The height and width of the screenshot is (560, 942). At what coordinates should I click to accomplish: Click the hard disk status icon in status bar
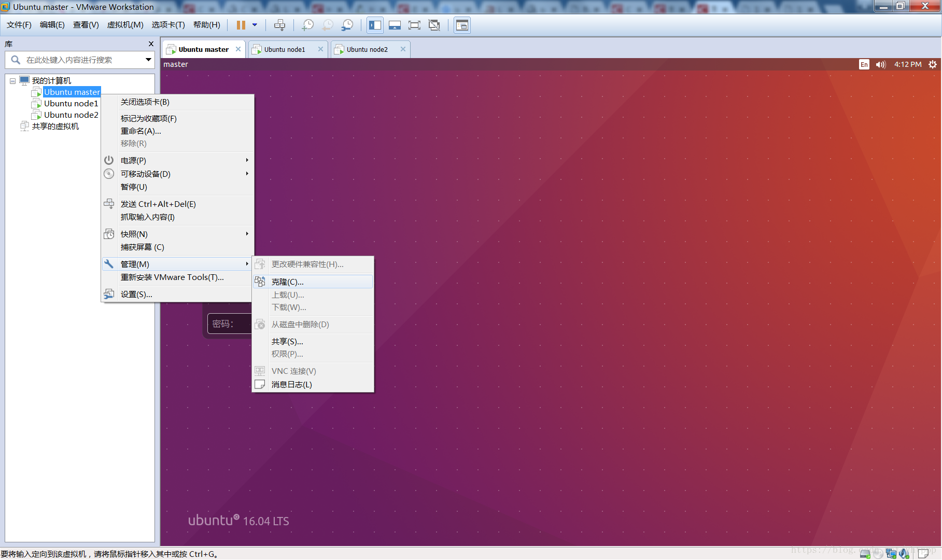click(865, 554)
